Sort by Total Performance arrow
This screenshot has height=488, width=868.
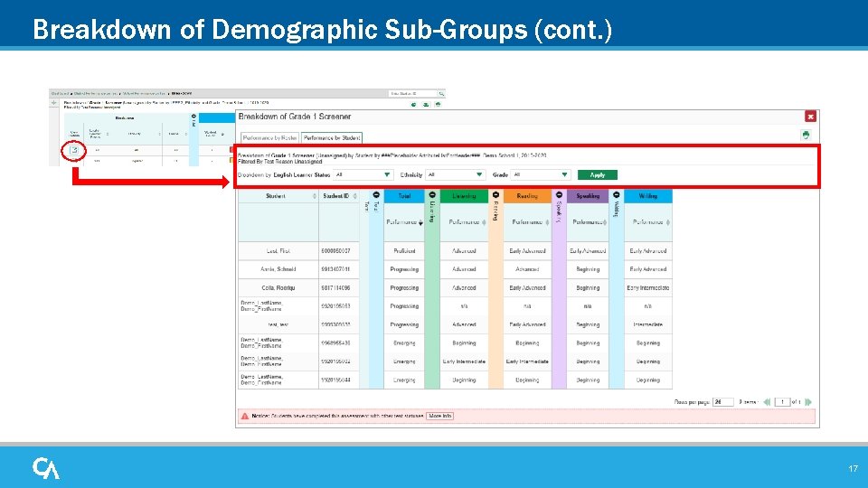pos(420,222)
